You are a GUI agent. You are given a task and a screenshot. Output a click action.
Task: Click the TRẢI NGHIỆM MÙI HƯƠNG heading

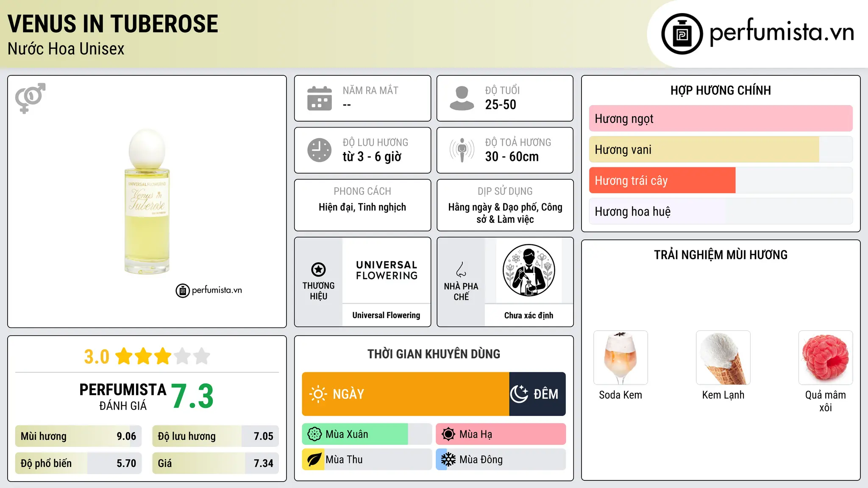721,255
